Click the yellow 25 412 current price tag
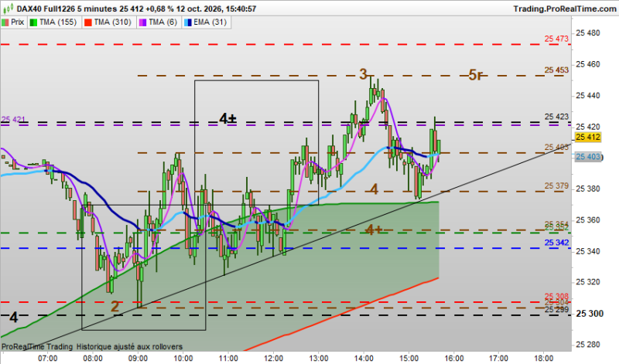This screenshot has width=619, height=364. click(x=588, y=138)
